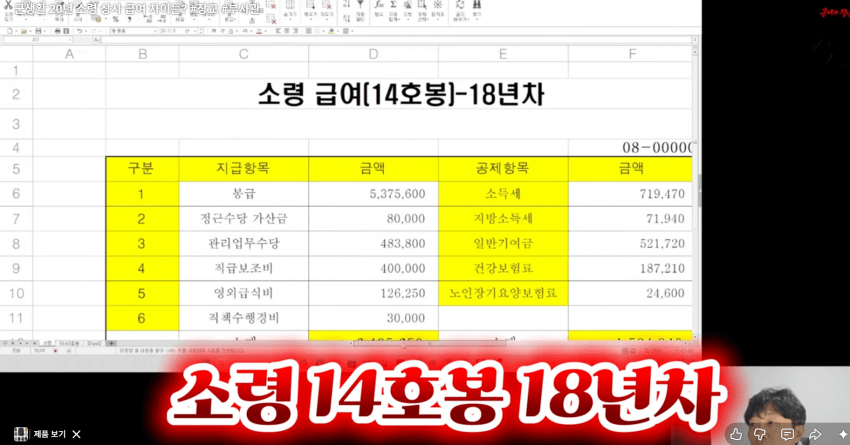Add a new sheet with plus tab
The width and height of the screenshot is (850, 445).
(x=111, y=343)
